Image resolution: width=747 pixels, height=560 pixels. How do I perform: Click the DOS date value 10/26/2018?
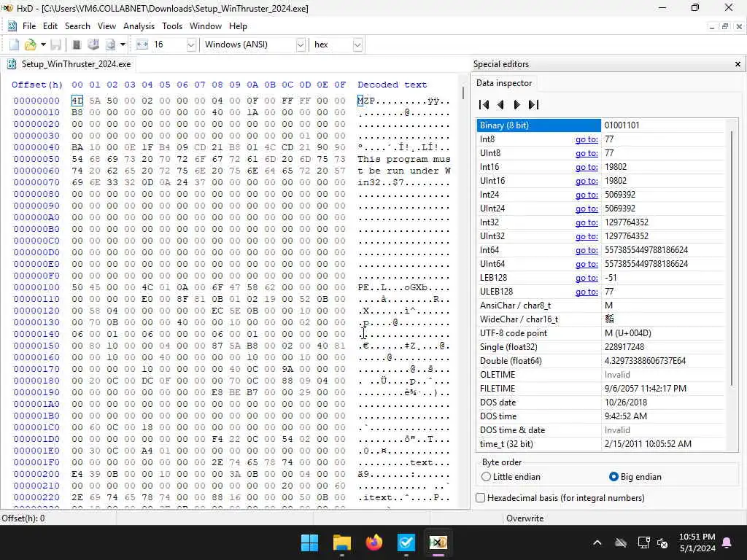coord(626,402)
